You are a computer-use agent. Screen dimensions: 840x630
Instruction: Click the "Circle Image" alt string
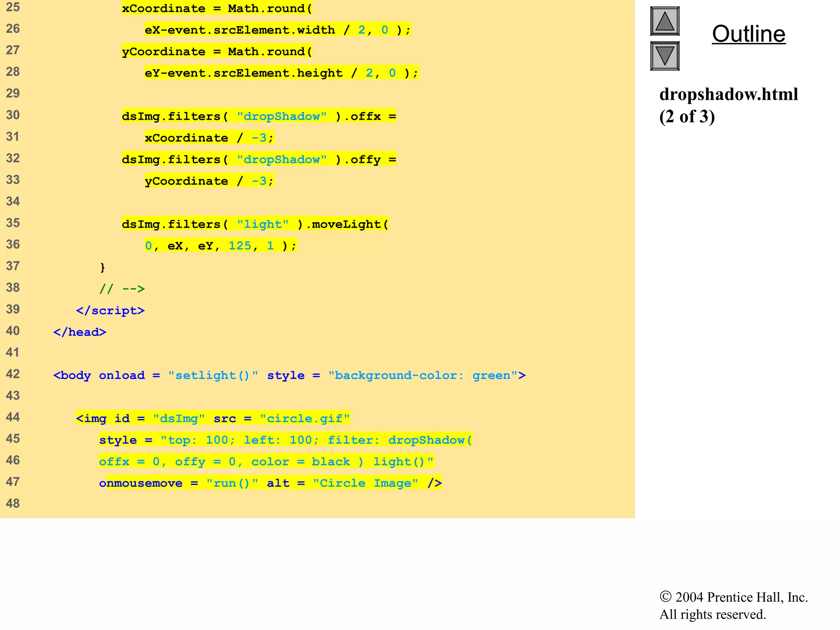pos(365,483)
